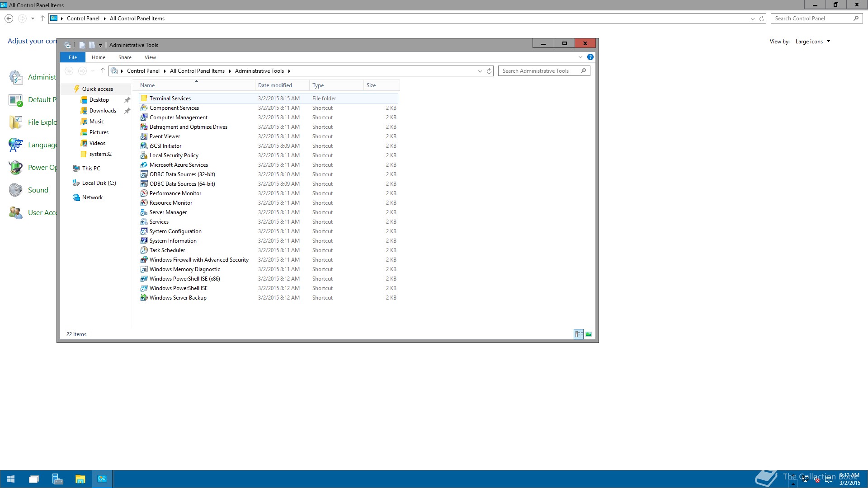Open the View ribbon tab

pyautogui.click(x=150, y=57)
